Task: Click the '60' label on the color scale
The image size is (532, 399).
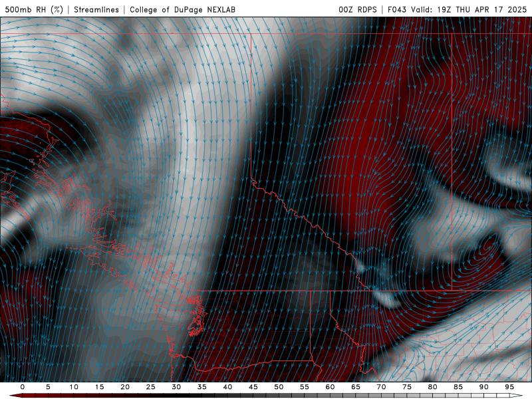Action: click(x=330, y=387)
